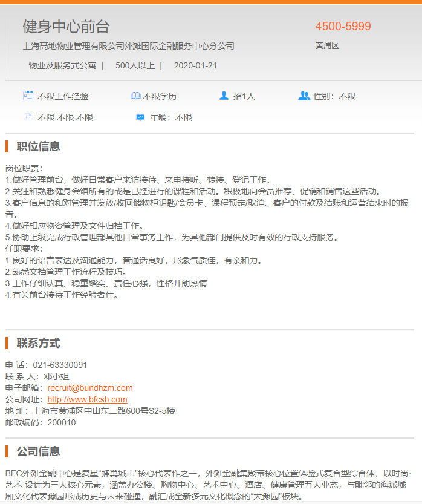
Task: Click the salary range 4500-5999
Action: pyautogui.click(x=343, y=27)
